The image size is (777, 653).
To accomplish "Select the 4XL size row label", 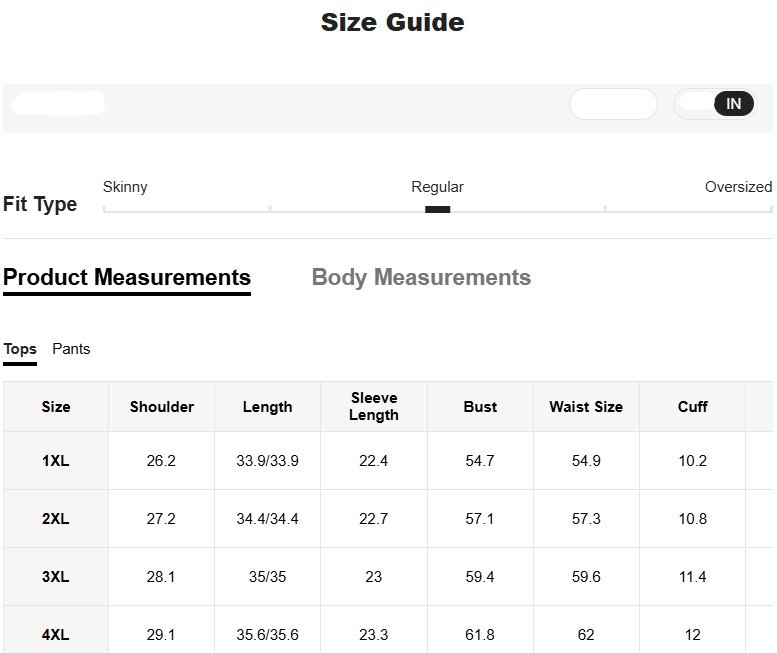I will [x=56, y=634].
